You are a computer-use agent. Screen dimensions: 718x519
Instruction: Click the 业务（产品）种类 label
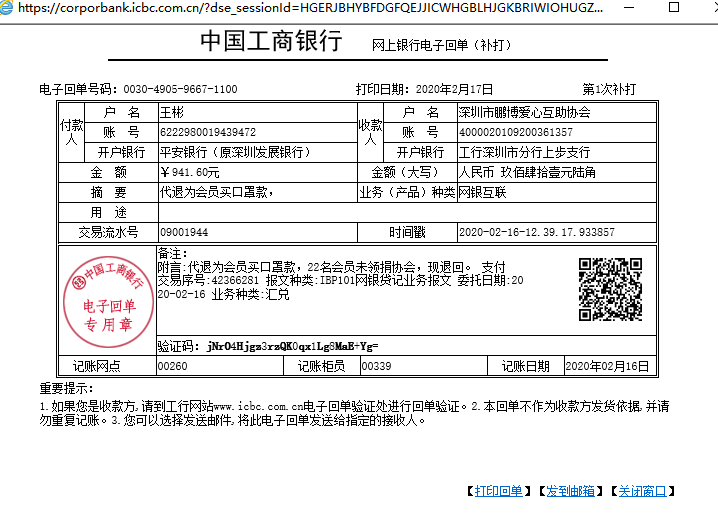coord(407,192)
